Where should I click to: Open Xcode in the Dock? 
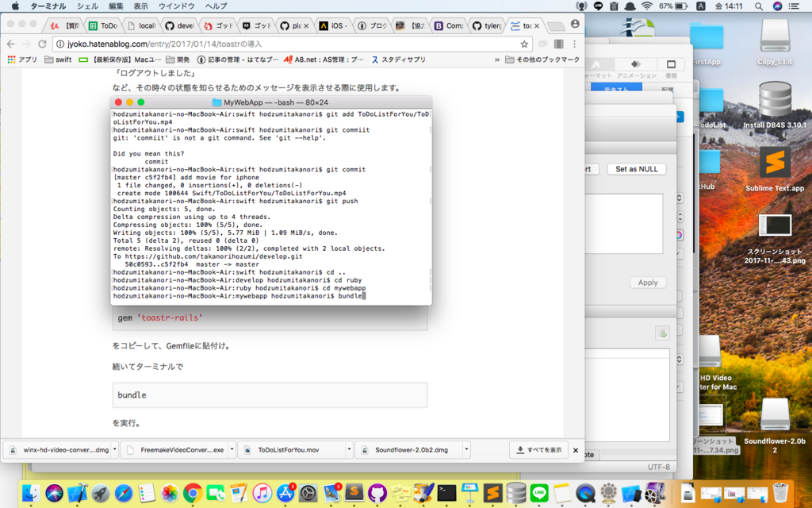click(x=78, y=493)
